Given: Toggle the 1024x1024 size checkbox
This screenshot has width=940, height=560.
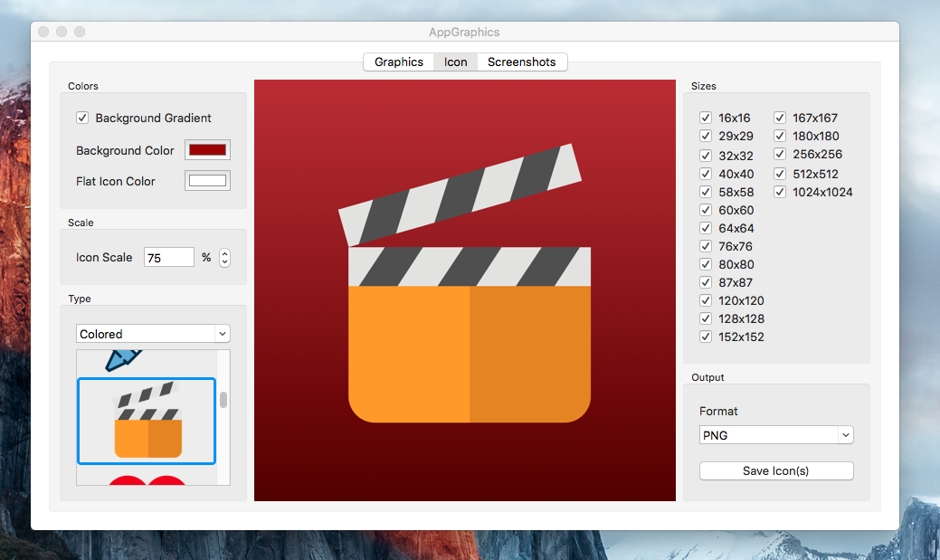Looking at the screenshot, I should point(780,192).
